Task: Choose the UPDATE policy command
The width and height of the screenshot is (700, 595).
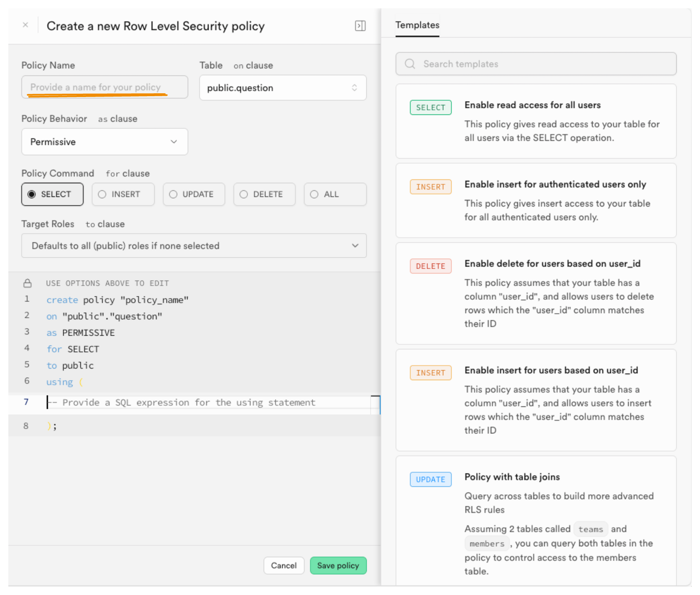Action: click(x=194, y=194)
